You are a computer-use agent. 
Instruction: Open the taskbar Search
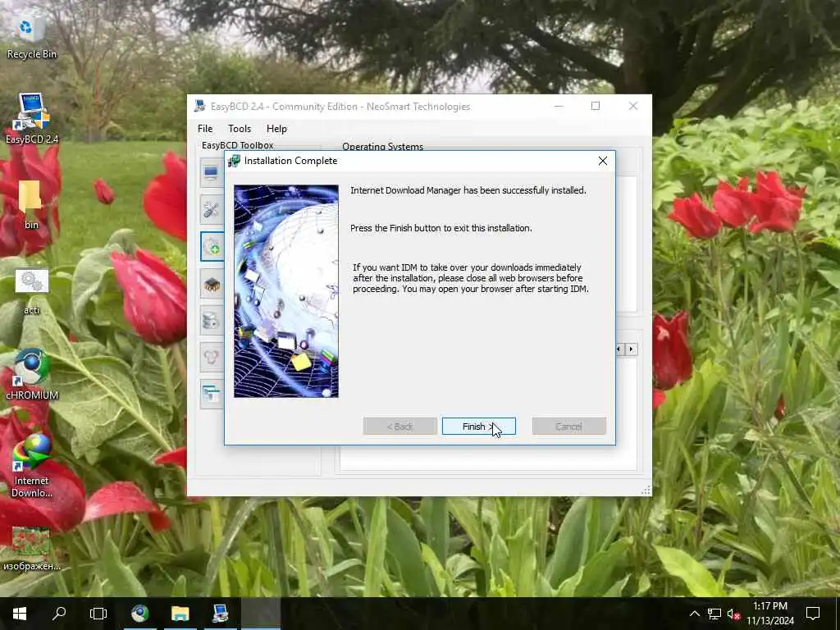(59, 614)
